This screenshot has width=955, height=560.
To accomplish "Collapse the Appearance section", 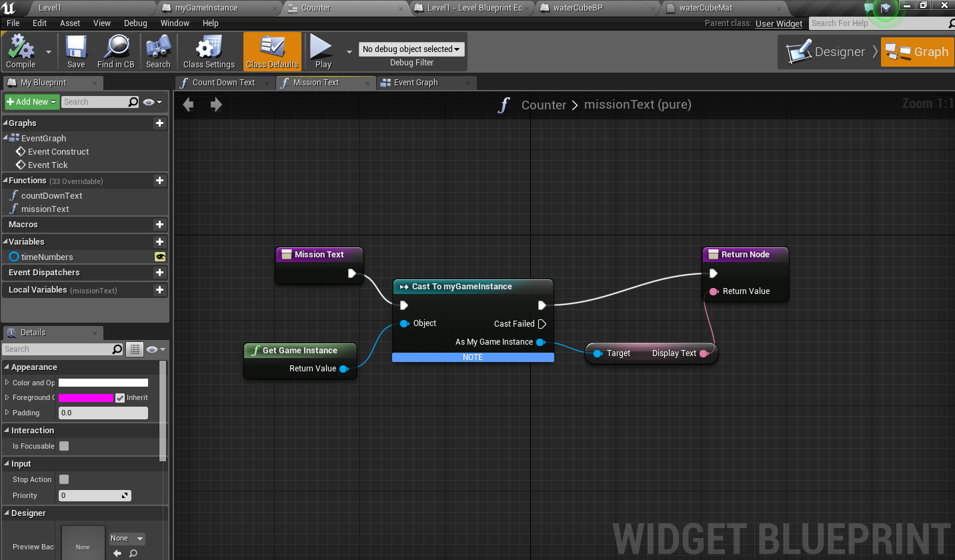I will pos(7,367).
